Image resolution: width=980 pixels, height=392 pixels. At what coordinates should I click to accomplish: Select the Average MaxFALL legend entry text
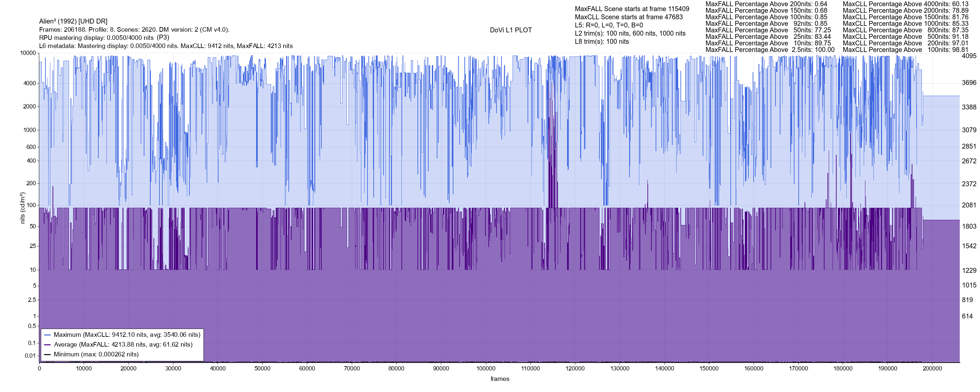click(123, 345)
